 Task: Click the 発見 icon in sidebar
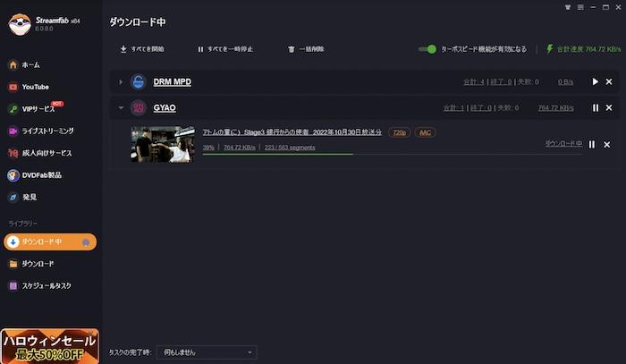pos(13,197)
